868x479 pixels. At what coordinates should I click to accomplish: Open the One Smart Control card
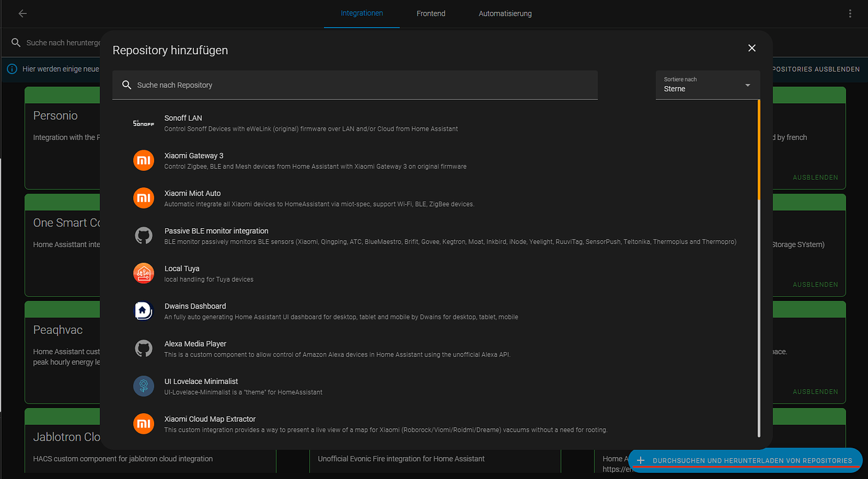pyautogui.click(x=62, y=245)
